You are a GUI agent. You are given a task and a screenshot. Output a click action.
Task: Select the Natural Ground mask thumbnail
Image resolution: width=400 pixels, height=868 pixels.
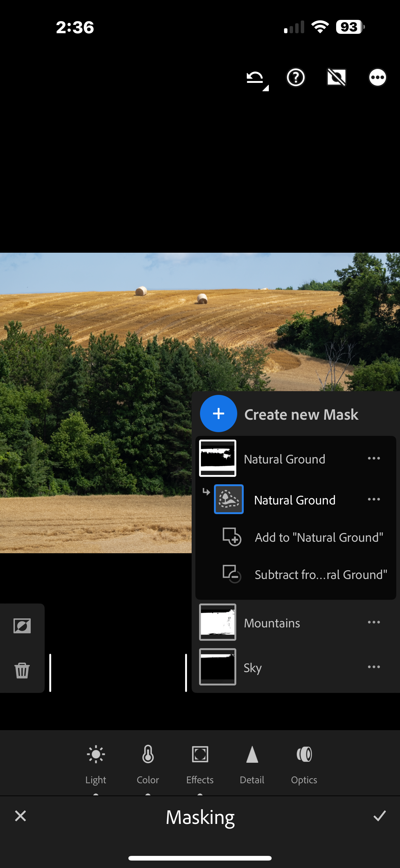(x=217, y=458)
